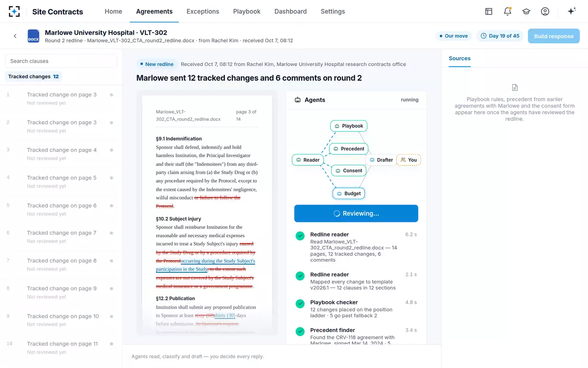Open Tracked change on page 10

click(61, 320)
